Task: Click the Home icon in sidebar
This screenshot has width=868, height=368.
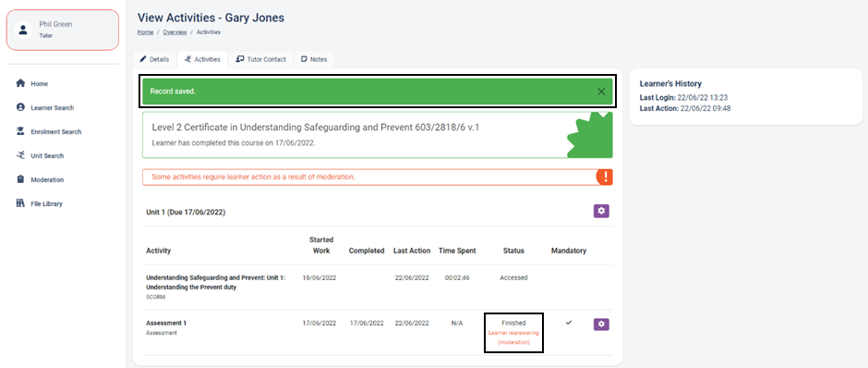Action: (x=20, y=84)
